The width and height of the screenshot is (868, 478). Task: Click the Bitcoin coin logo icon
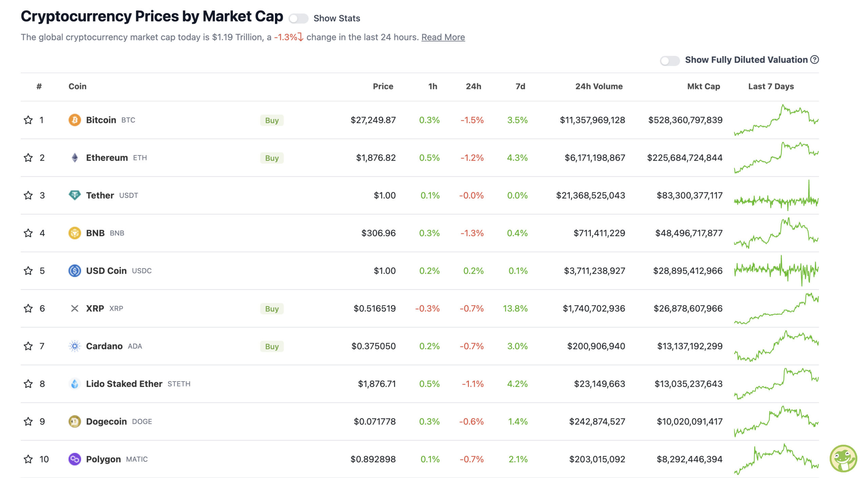coord(75,120)
